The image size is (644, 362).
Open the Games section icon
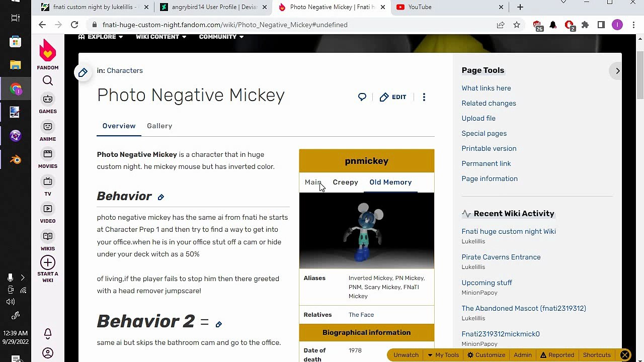point(48,99)
